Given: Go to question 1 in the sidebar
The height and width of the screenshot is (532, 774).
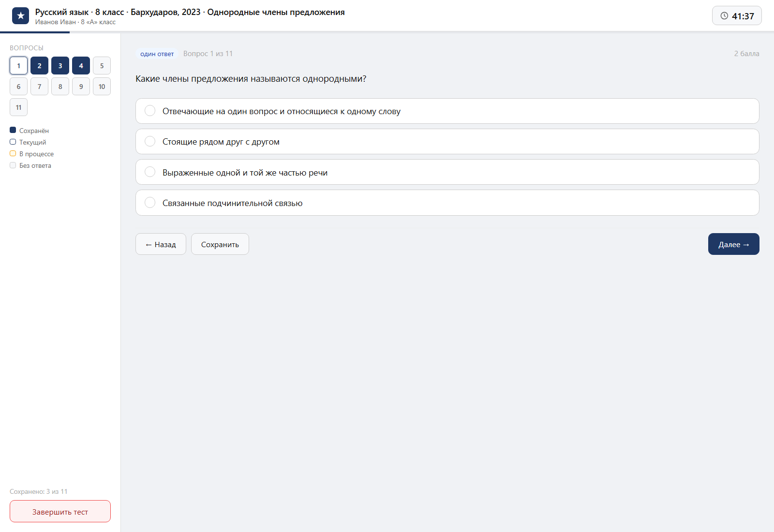Looking at the screenshot, I should (x=18, y=66).
